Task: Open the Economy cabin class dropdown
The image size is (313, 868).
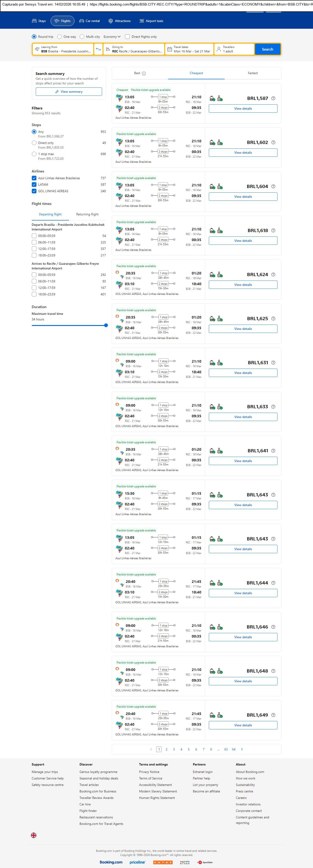Action: click(112, 37)
